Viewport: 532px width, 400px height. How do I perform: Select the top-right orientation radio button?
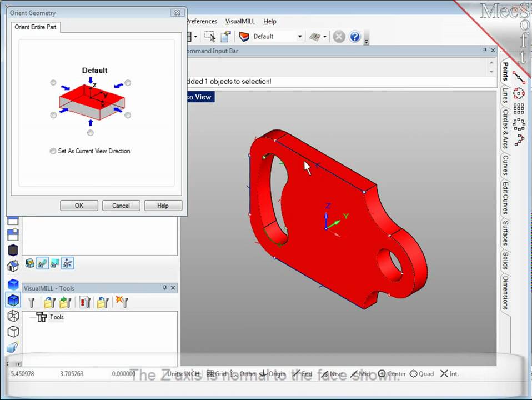coord(128,83)
